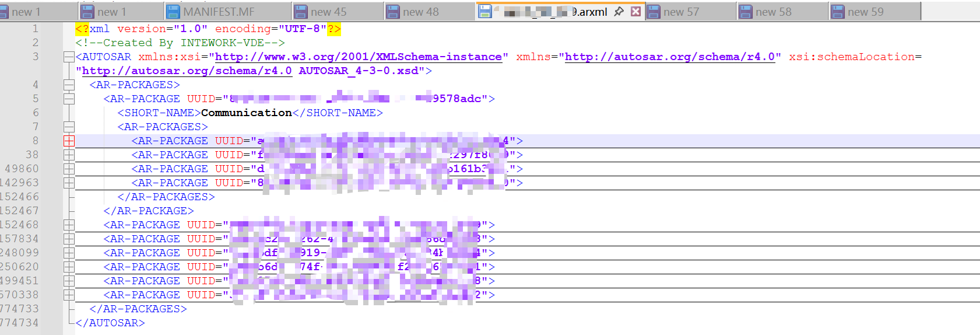Unfold the AR-PACKAGE at line 157834
Image resolution: width=980 pixels, height=335 pixels.
point(69,239)
